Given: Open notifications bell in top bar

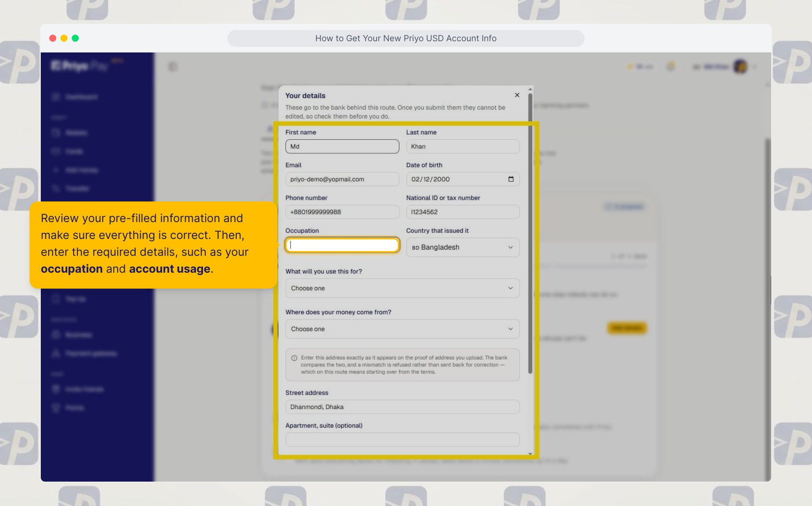Looking at the screenshot, I should pyautogui.click(x=671, y=67).
